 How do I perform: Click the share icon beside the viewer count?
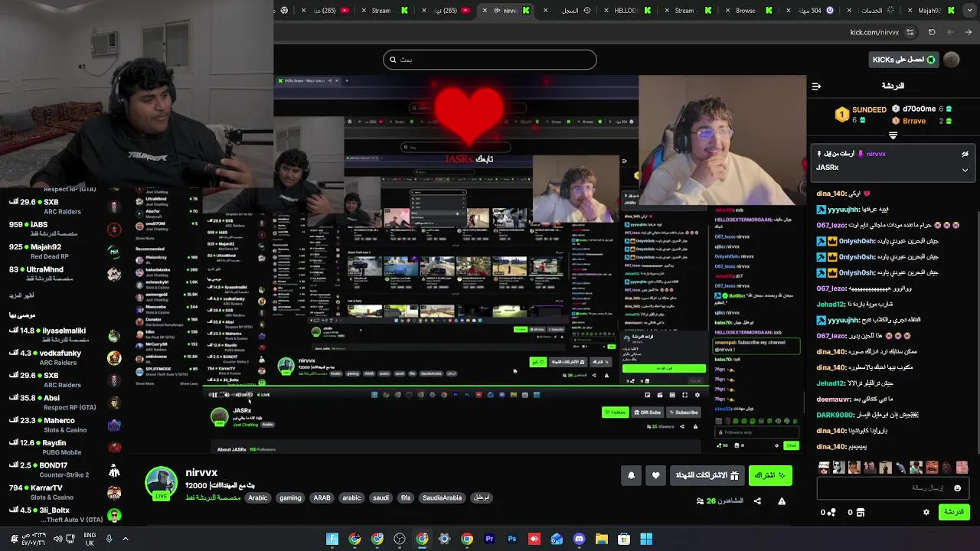[x=757, y=501]
